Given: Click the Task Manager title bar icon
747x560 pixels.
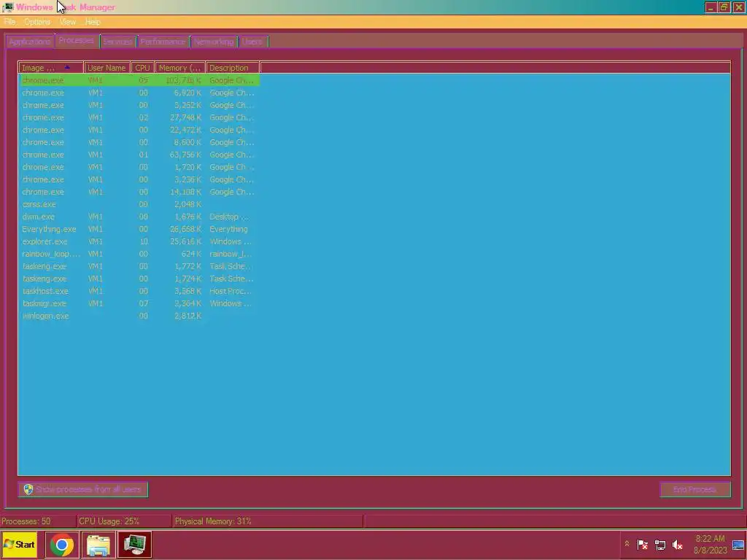Looking at the screenshot, I should click(7, 7).
